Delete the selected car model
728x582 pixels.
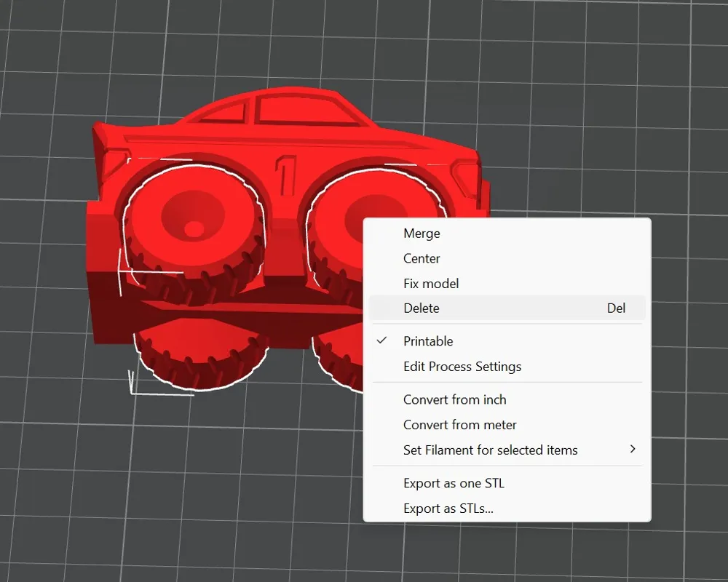coord(421,308)
